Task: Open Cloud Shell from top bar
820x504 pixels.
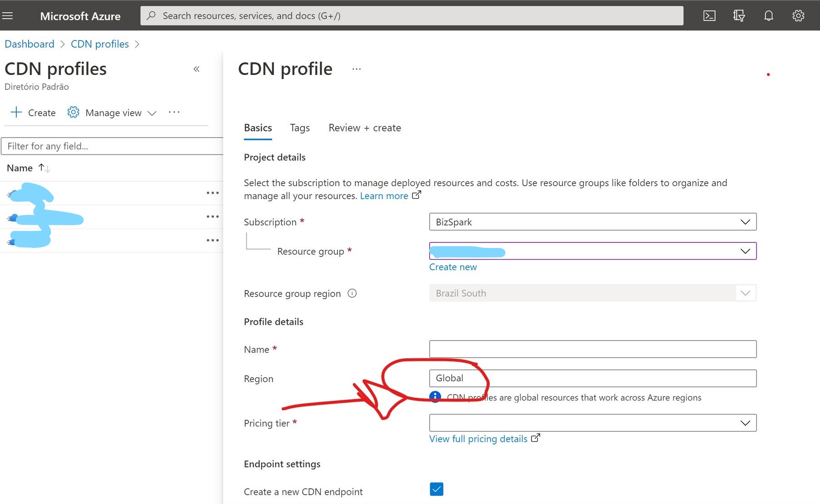Action: click(x=709, y=16)
